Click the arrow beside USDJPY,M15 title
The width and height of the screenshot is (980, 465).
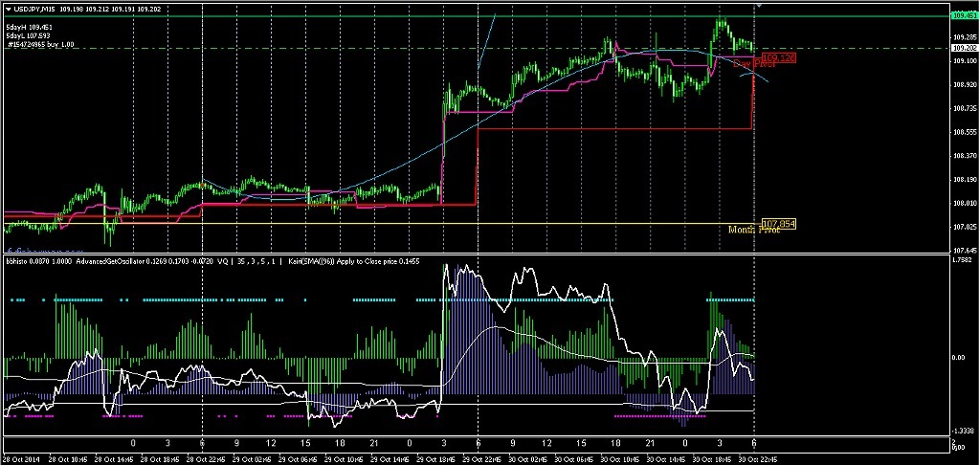9,9
